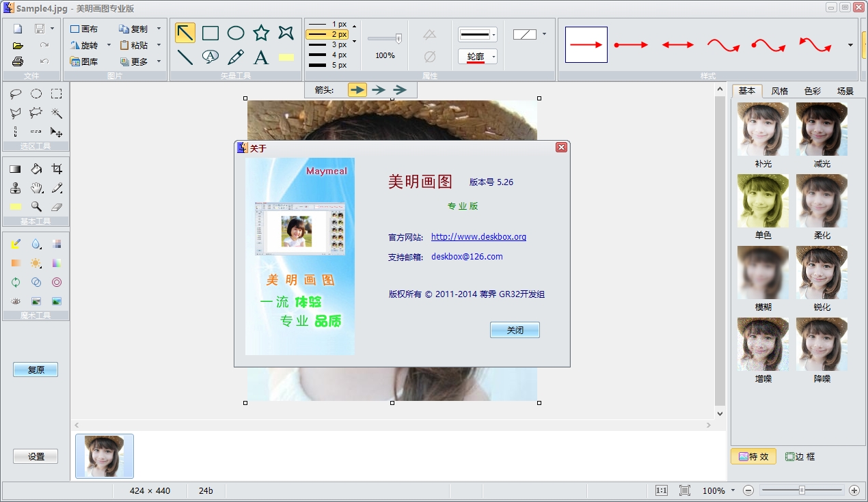
Task: Open the 图库 gallery button
Action: 84,61
